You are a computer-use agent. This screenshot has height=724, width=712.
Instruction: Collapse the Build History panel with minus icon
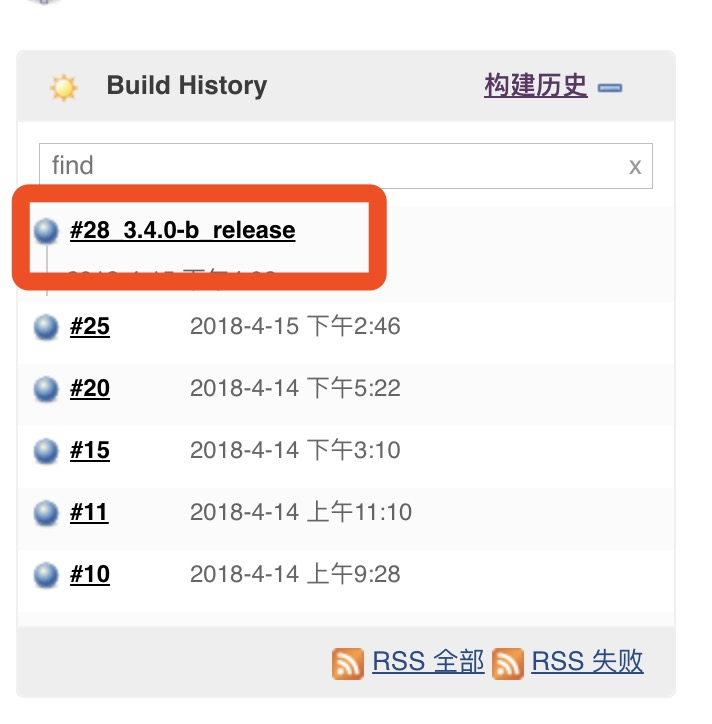(609, 88)
